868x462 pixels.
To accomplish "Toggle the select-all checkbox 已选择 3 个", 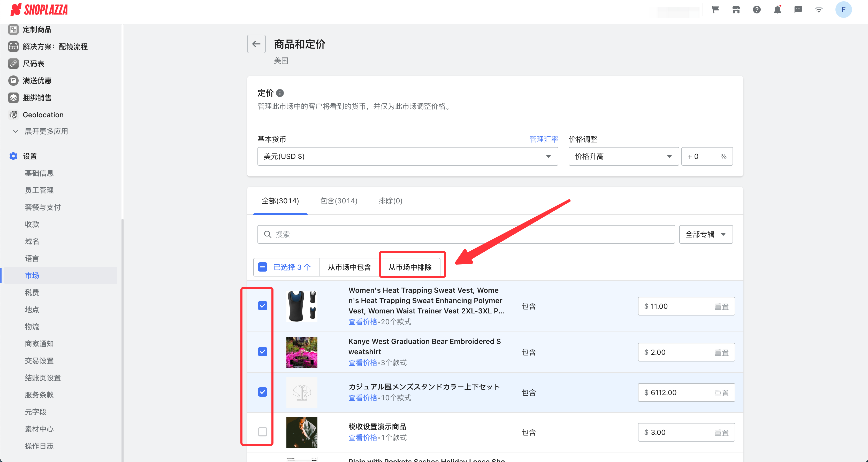I will [262, 267].
